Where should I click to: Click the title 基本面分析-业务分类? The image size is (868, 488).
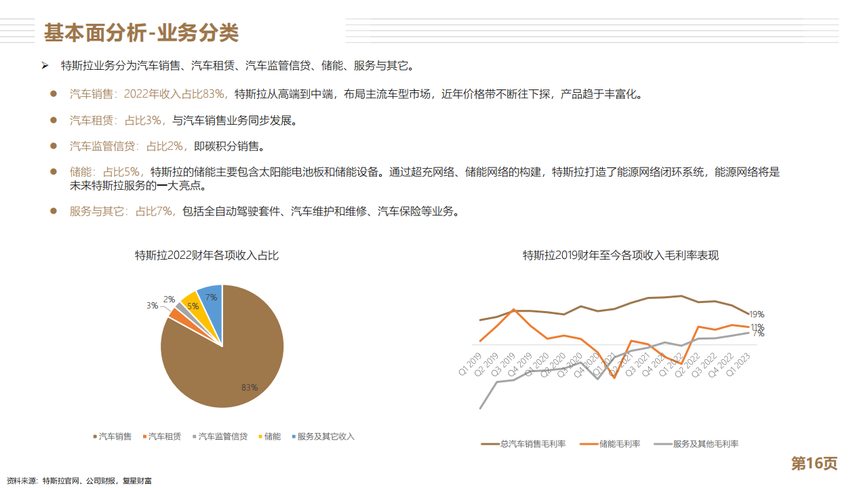pos(141,32)
